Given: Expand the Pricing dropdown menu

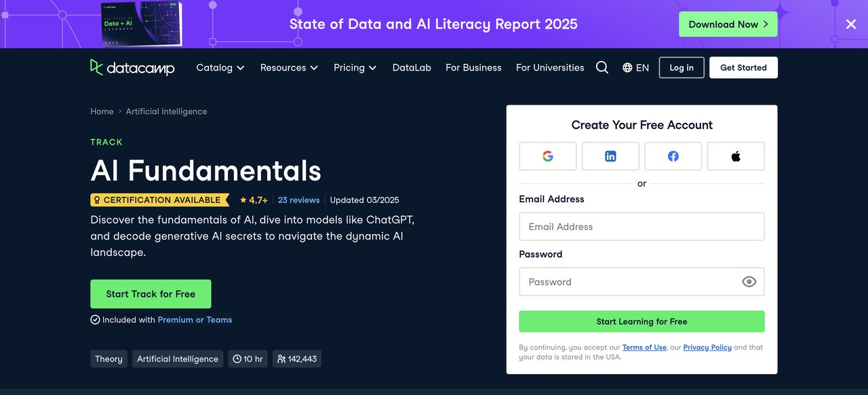Looking at the screenshot, I should [355, 68].
